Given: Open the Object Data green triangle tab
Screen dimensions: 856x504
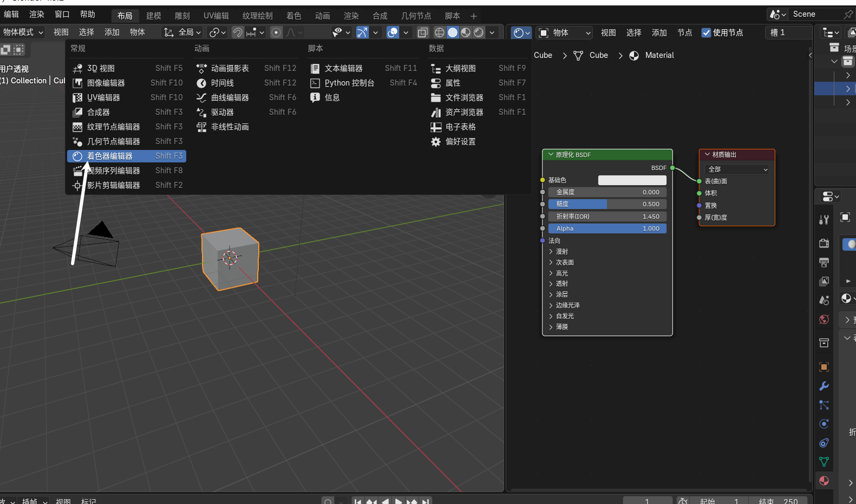Looking at the screenshot, I should (824, 462).
